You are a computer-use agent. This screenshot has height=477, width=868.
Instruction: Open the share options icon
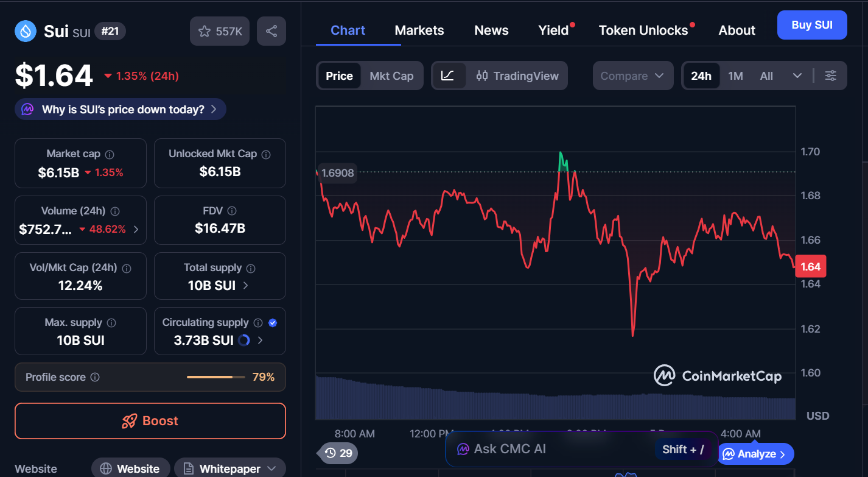coord(271,30)
